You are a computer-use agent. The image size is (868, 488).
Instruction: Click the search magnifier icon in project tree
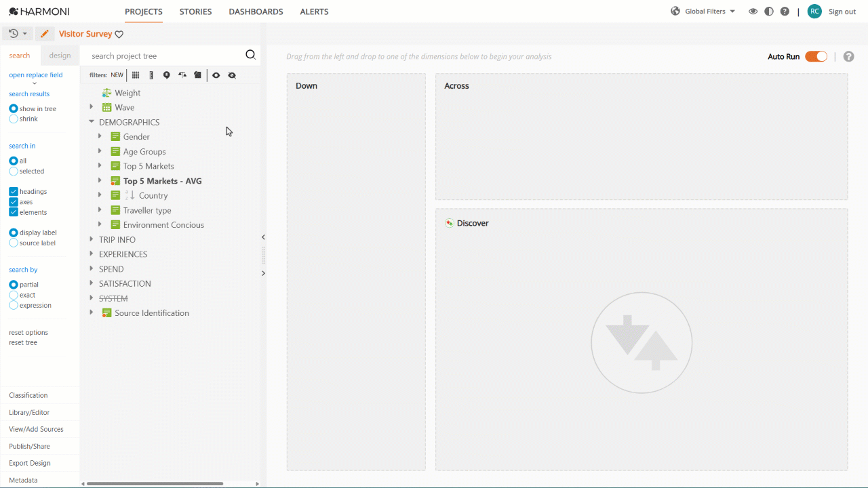pos(250,56)
